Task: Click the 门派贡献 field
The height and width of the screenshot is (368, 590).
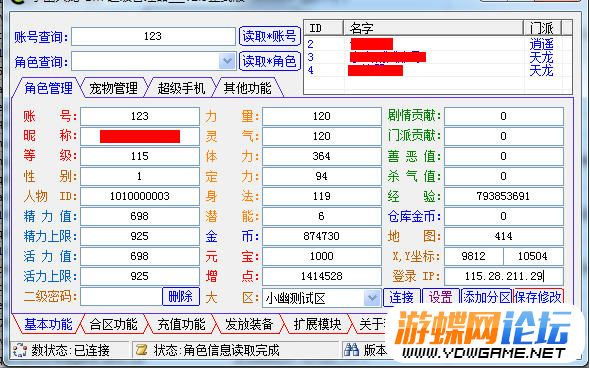Action: 504,136
